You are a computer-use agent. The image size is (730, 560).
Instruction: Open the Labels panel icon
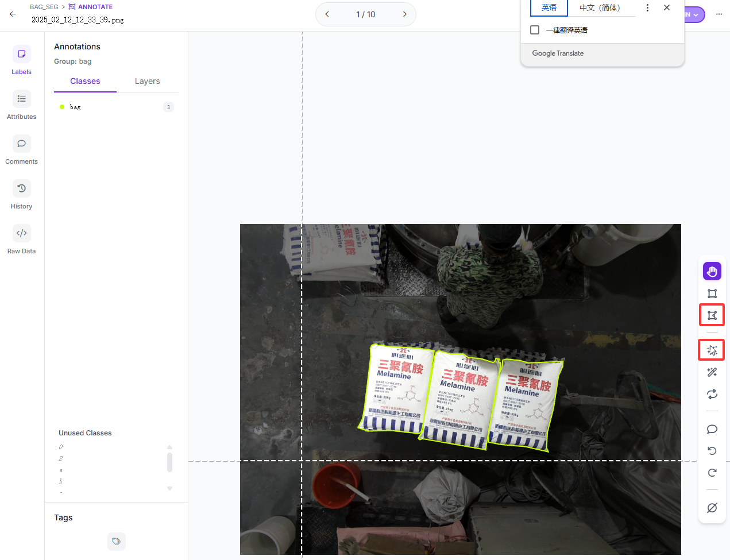click(21, 54)
